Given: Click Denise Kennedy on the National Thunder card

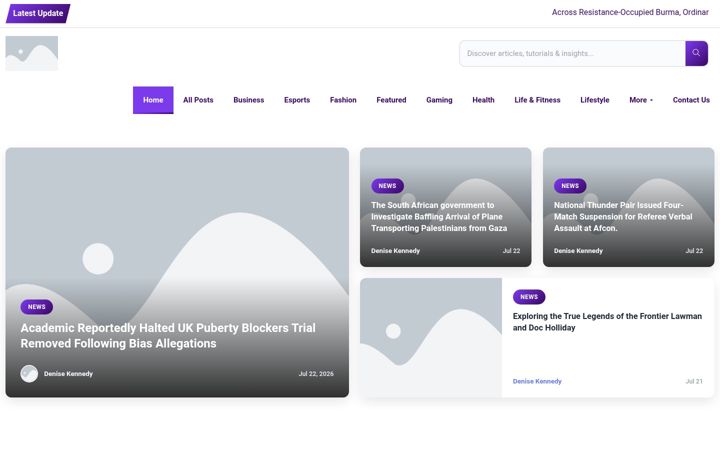Looking at the screenshot, I should coord(578,251).
